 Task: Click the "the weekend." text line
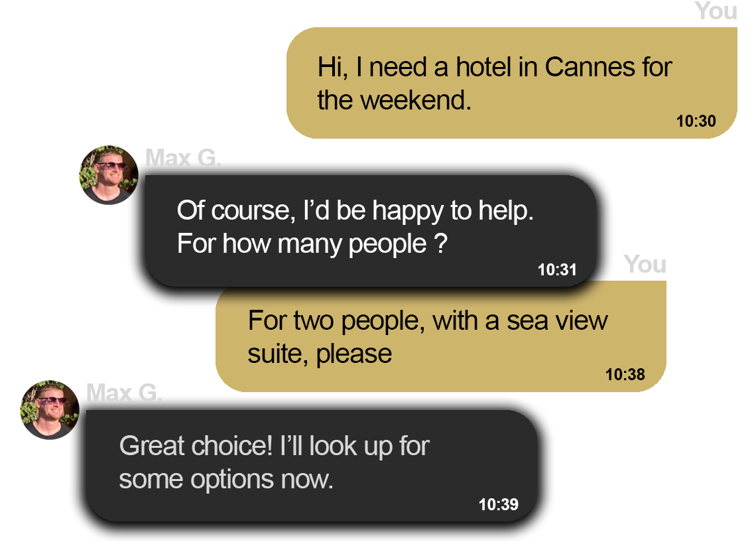pyautogui.click(x=394, y=101)
